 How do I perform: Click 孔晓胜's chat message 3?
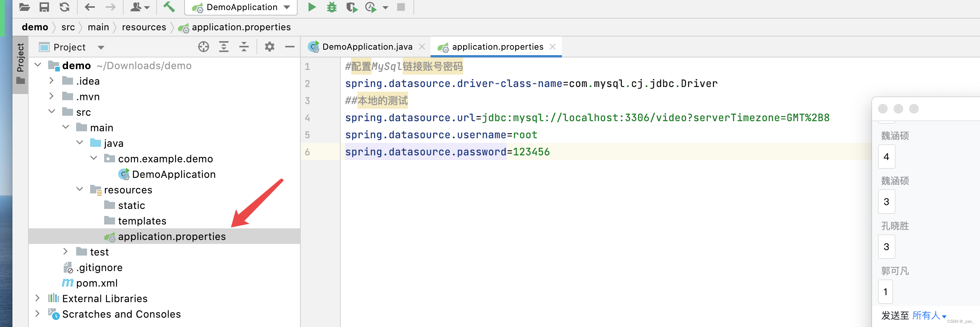[886, 247]
